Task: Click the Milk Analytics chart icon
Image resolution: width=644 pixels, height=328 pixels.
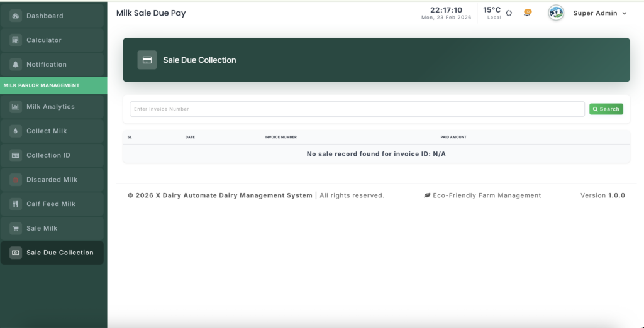Action: click(x=16, y=107)
